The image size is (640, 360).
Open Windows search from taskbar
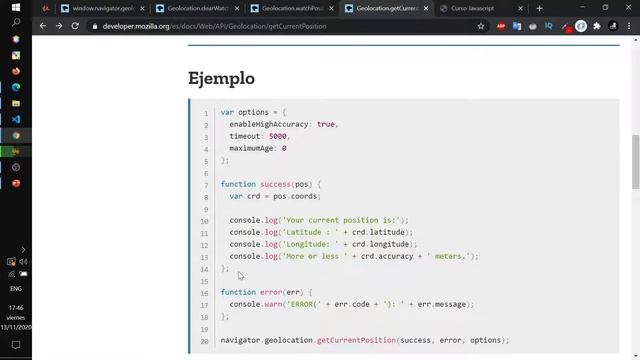[x=16, y=23]
